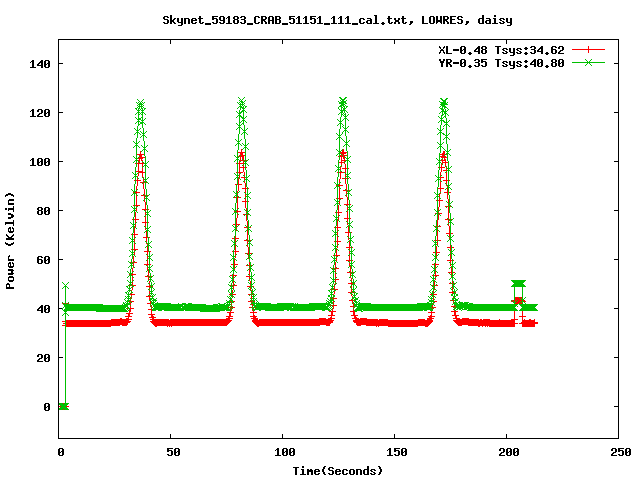Click the fourth green peak near 172 seconds
This screenshot has height=480, width=640.
coord(444,102)
